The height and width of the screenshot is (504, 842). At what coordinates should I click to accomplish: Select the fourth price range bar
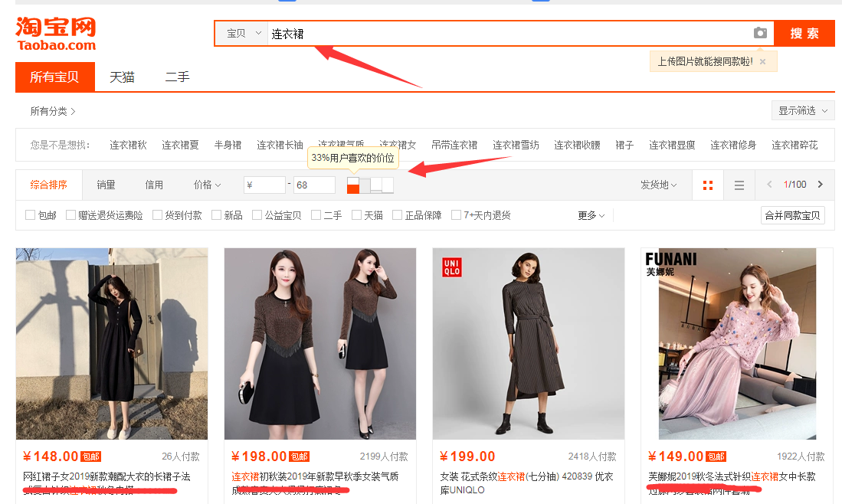[388, 185]
